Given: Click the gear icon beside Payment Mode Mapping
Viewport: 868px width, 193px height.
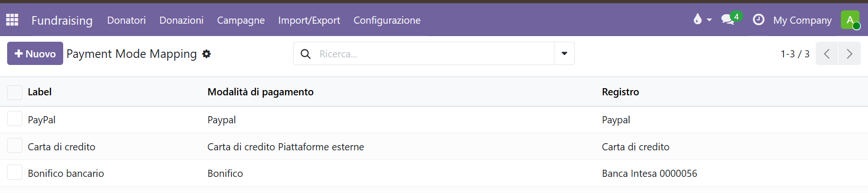Looking at the screenshot, I should pyautogui.click(x=206, y=54).
